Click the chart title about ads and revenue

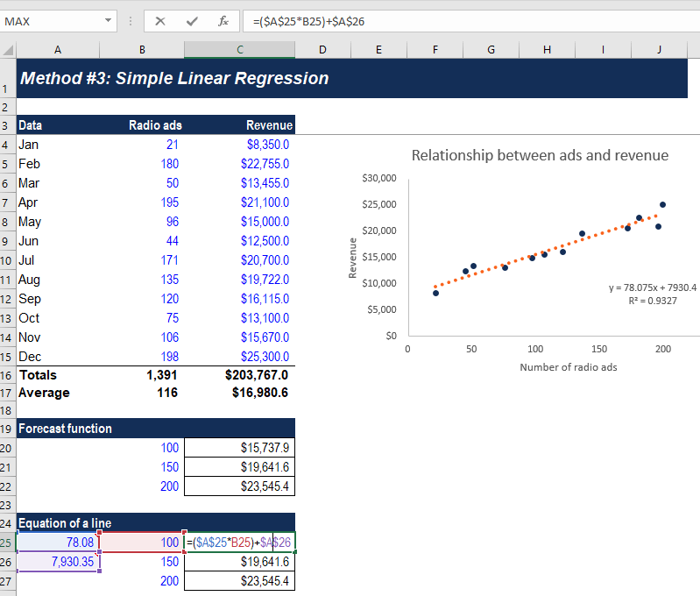pyautogui.click(x=540, y=155)
